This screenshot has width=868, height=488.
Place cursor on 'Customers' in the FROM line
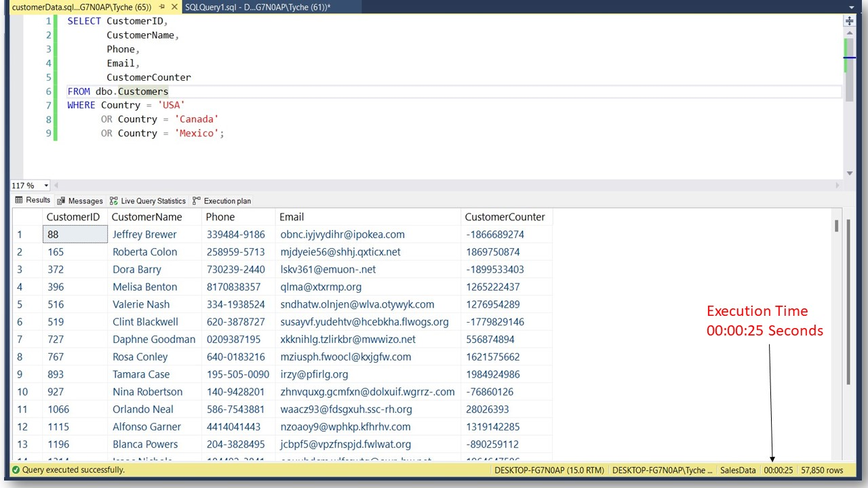143,91
